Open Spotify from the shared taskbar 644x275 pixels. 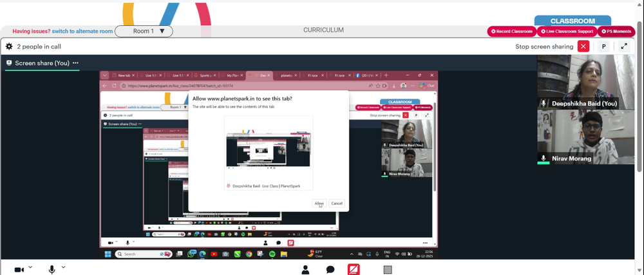tap(272, 254)
